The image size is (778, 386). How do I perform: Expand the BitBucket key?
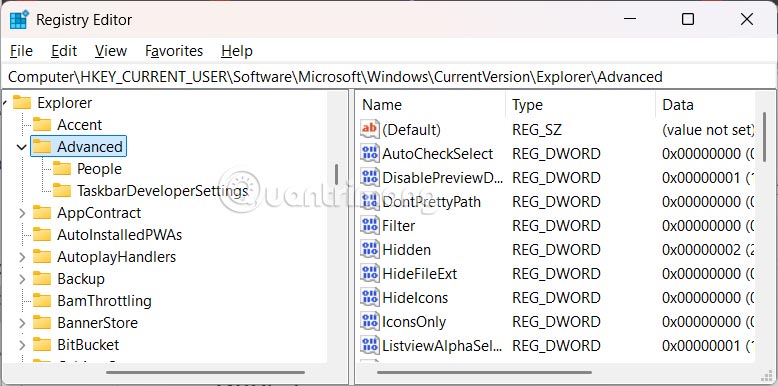[22, 345]
